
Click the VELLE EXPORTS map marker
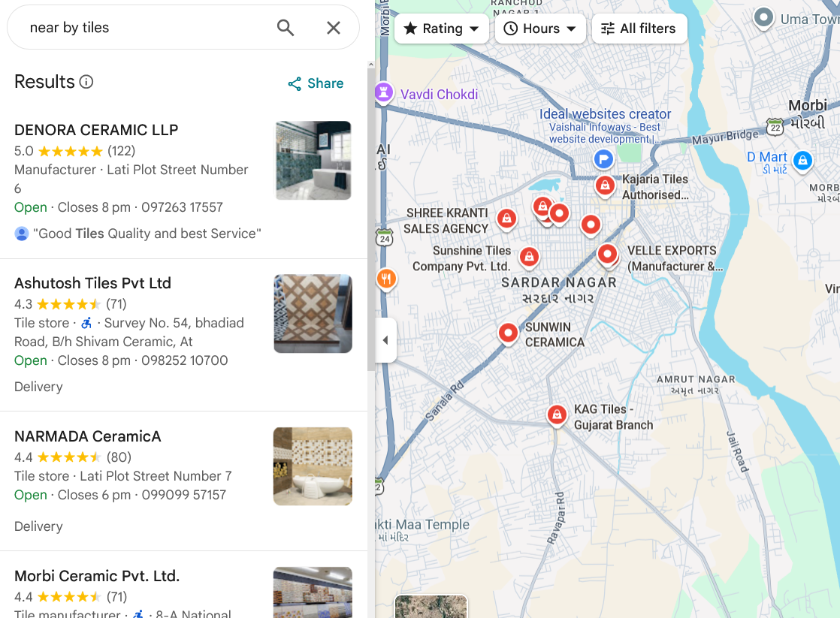point(608,255)
